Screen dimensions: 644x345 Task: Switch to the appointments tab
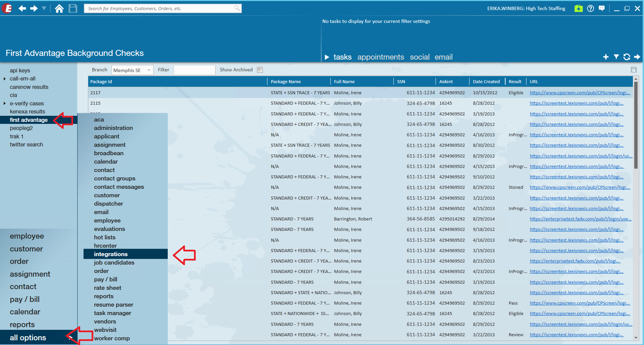pyautogui.click(x=381, y=57)
